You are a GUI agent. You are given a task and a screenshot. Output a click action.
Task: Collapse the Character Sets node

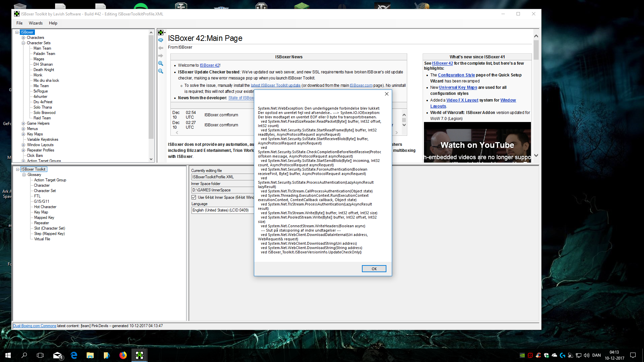23,43
